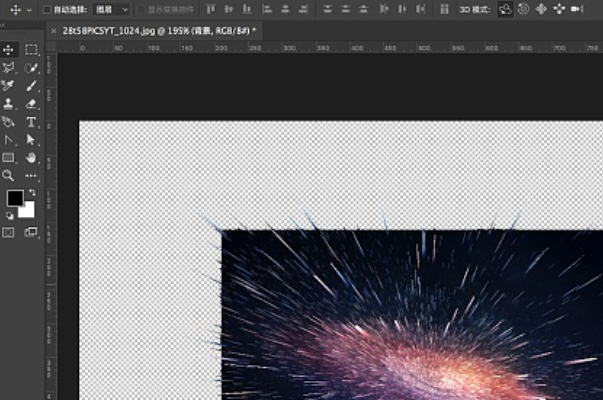Open the white background color picker
The height and width of the screenshot is (400, 603).
click(x=28, y=212)
